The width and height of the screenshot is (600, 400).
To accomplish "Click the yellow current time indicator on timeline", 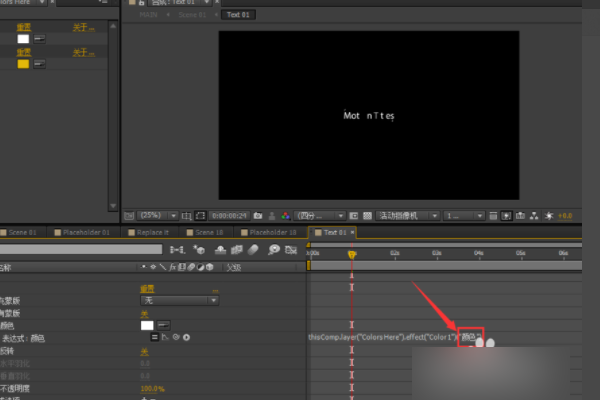I will coord(351,255).
